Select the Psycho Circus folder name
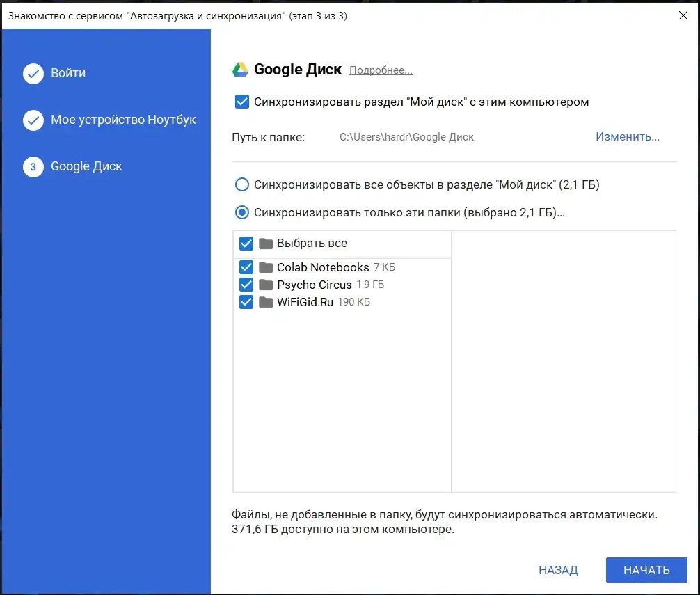Viewport: 700px width, 595px height. pos(315,285)
